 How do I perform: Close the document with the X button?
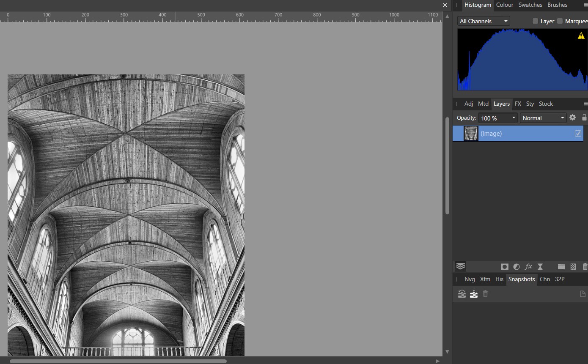point(445,5)
